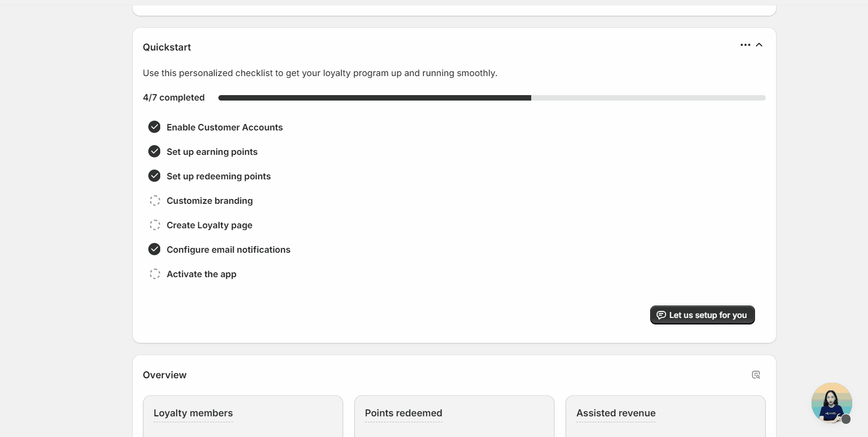Image resolution: width=868 pixels, height=437 pixels.
Task: Expand the Customize branding step
Action: pyautogui.click(x=210, y=201)
